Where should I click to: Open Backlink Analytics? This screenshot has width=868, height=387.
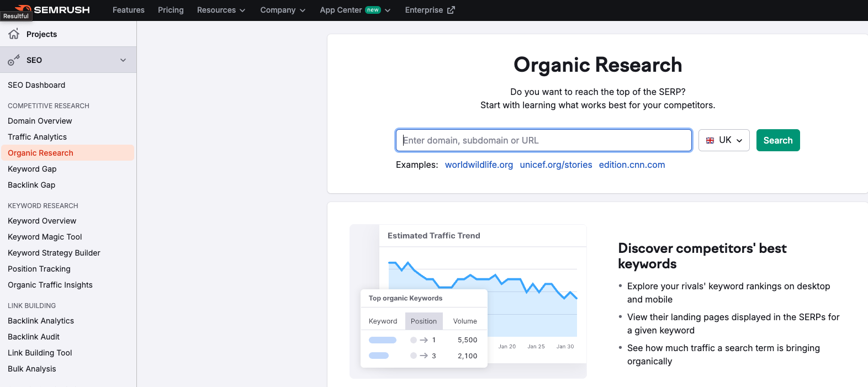click(41, 321)
